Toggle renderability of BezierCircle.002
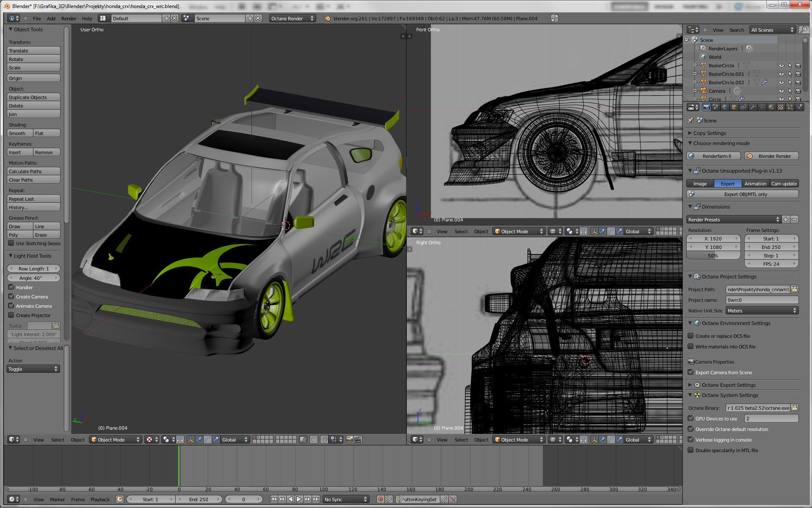 point(798,83)
